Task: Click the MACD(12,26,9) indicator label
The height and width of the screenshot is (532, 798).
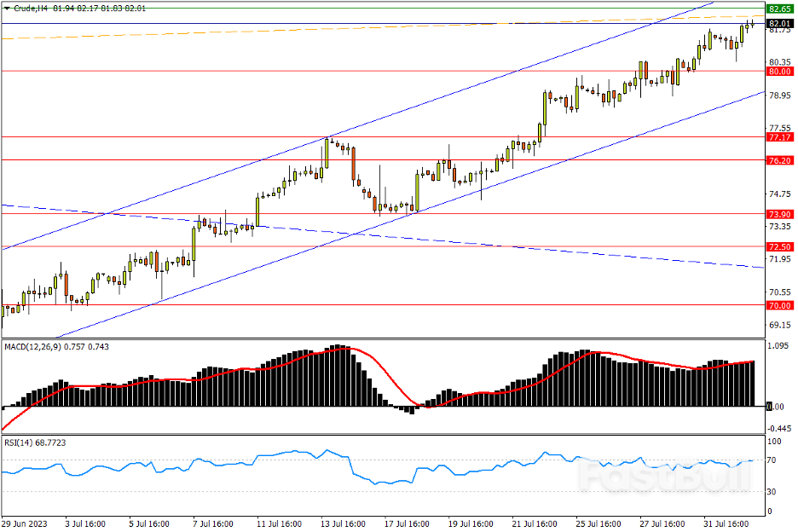Action: point(31,346)
